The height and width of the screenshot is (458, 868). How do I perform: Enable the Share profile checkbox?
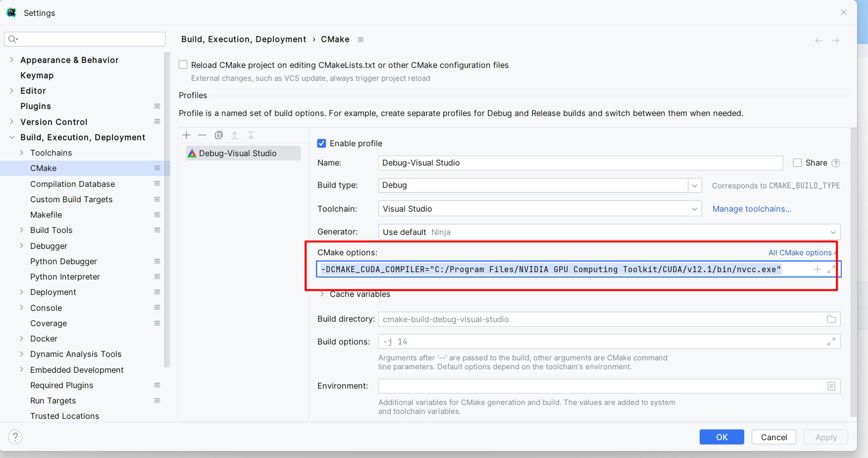(x=797, y=163)
